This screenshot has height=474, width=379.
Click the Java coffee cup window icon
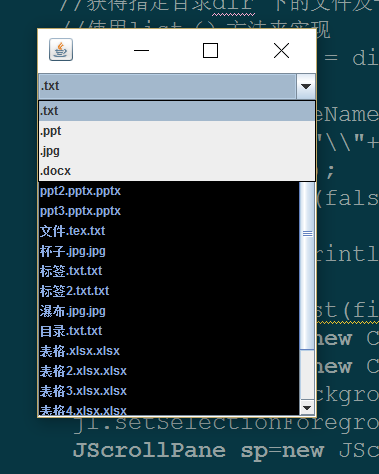coord(61,50)
